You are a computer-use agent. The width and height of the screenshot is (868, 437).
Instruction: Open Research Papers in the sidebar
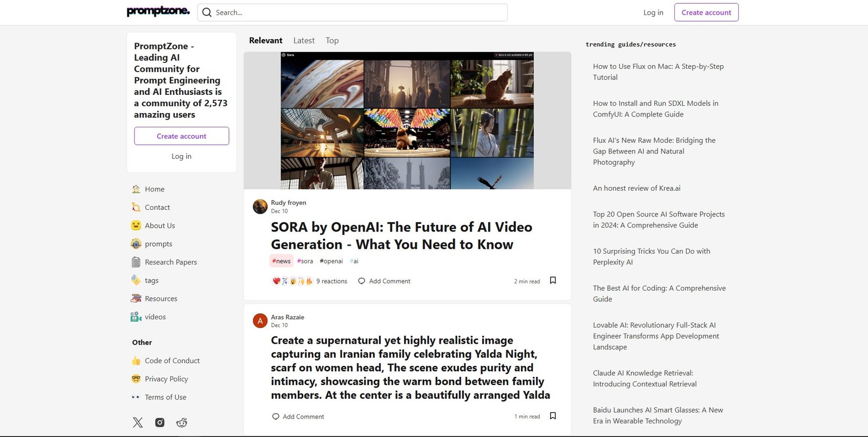pyautogui.click(x=170, y=262)
